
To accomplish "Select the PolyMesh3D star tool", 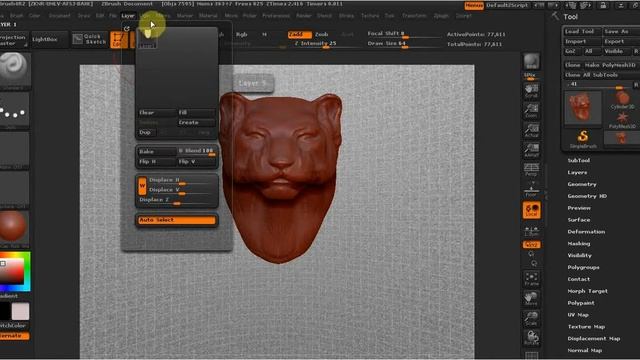I will pos(622,120).
